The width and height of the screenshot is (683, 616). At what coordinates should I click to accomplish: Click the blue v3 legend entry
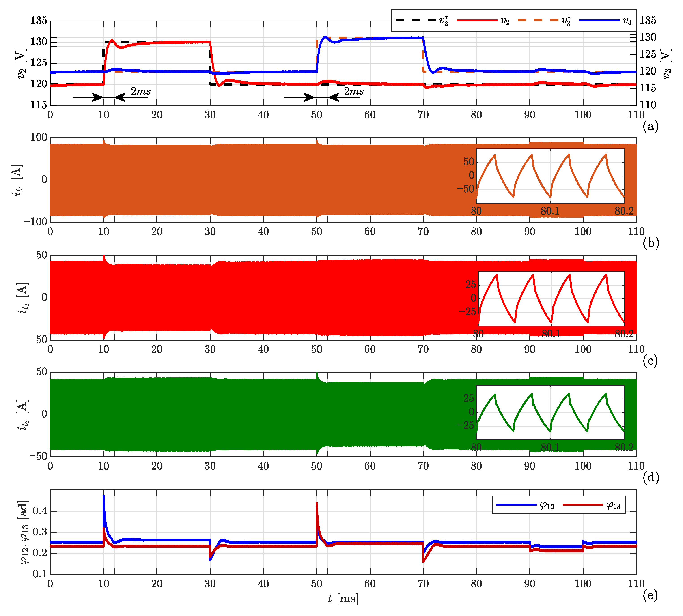click(605, 21)
